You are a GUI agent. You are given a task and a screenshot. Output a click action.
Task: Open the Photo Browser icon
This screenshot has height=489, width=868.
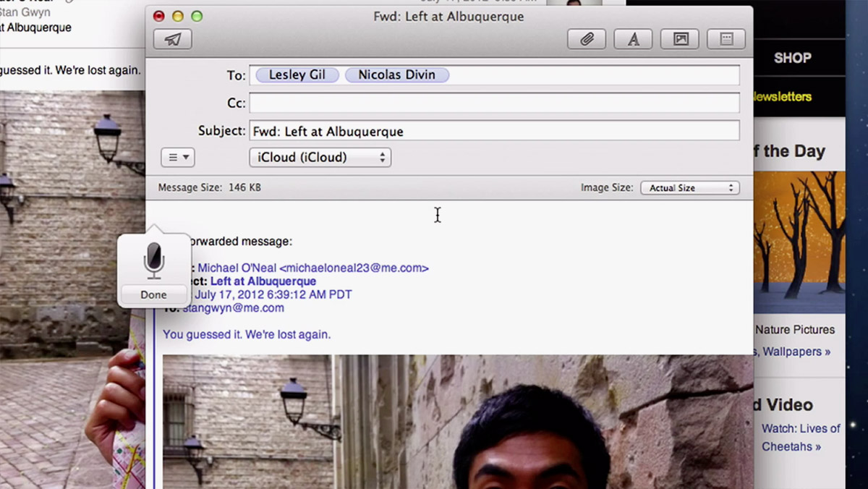680,39
